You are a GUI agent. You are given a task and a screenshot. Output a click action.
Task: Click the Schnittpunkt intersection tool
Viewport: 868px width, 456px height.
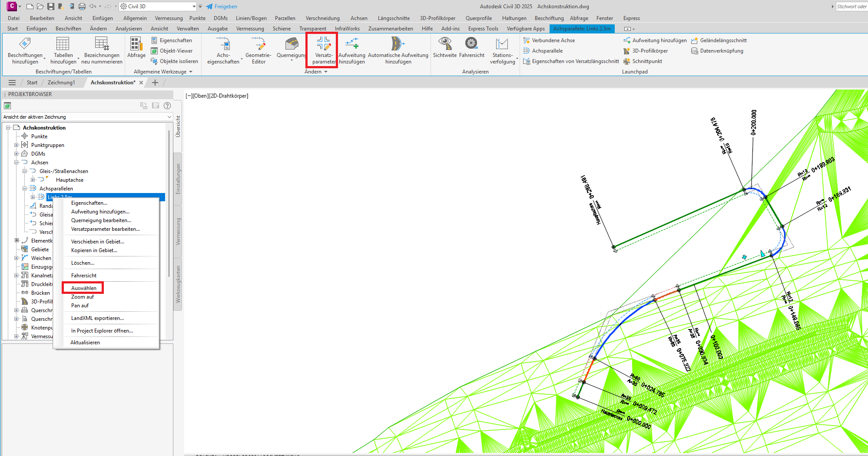(643, 61)
